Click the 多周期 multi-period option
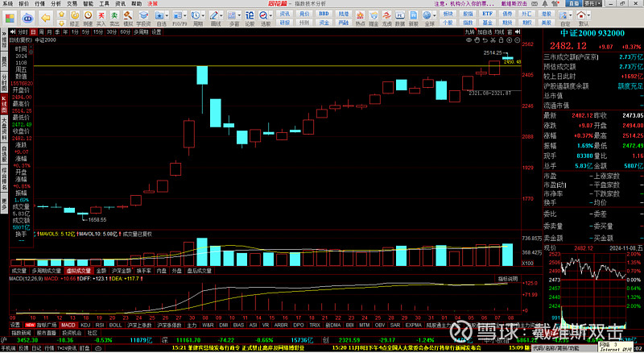Screen dimensions: 644x353 [x=141, y=32]
